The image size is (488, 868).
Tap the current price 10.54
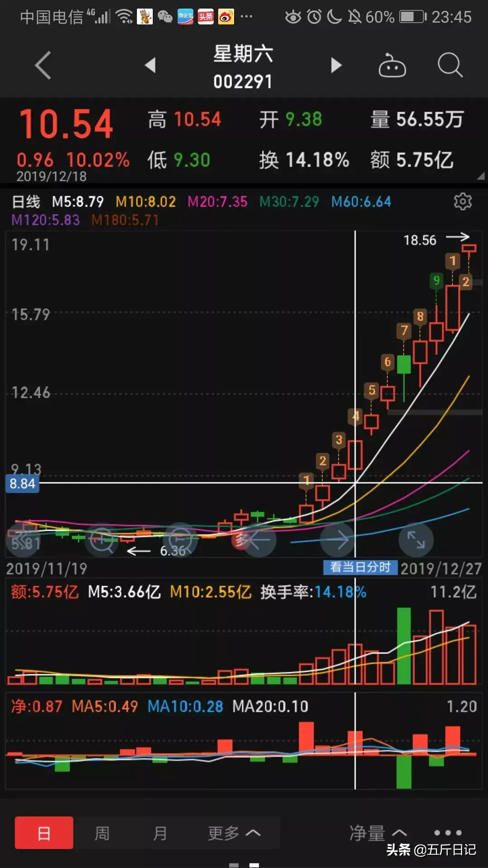point(66,124)
